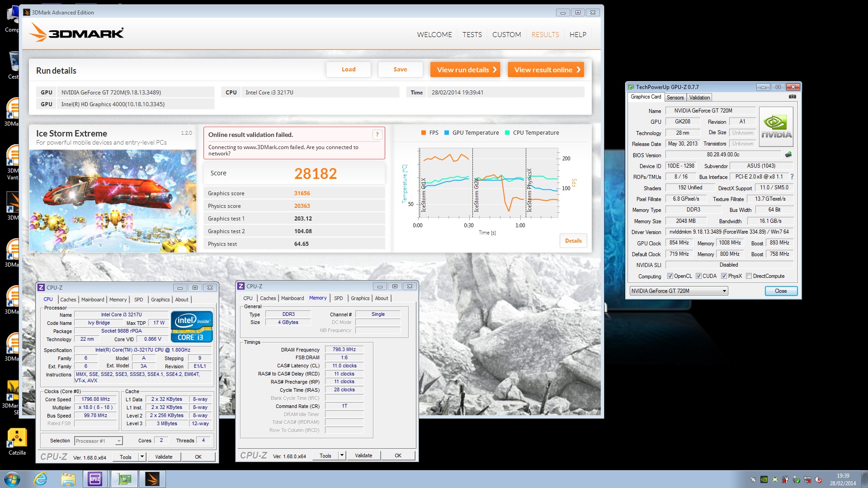The image size is (868, 488).
Task: Click the GPU name field in GPU-Z
Action: point(710,111)
